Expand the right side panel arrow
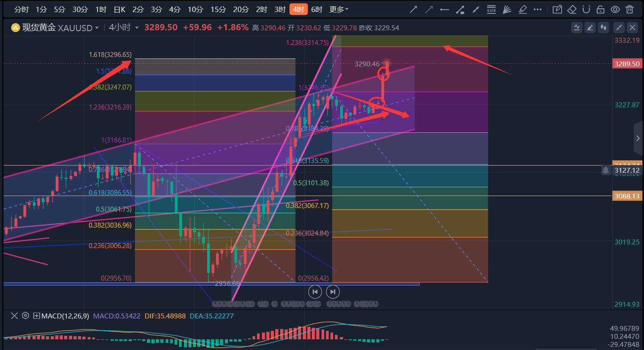Screen dimensions: 644x350 639,138
